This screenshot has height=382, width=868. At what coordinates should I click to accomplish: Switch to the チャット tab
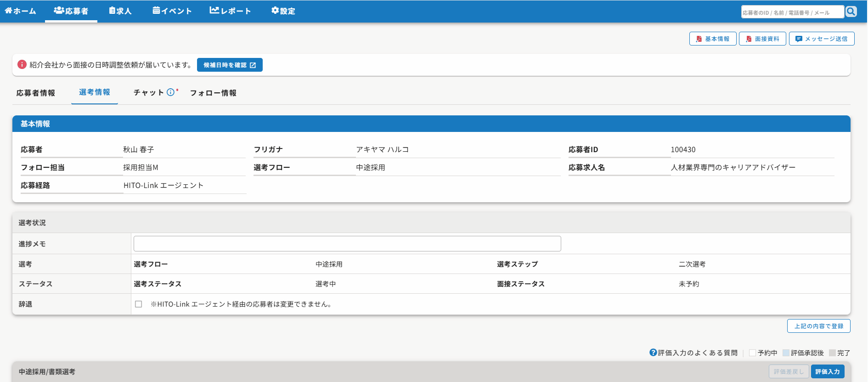(148, 92)
